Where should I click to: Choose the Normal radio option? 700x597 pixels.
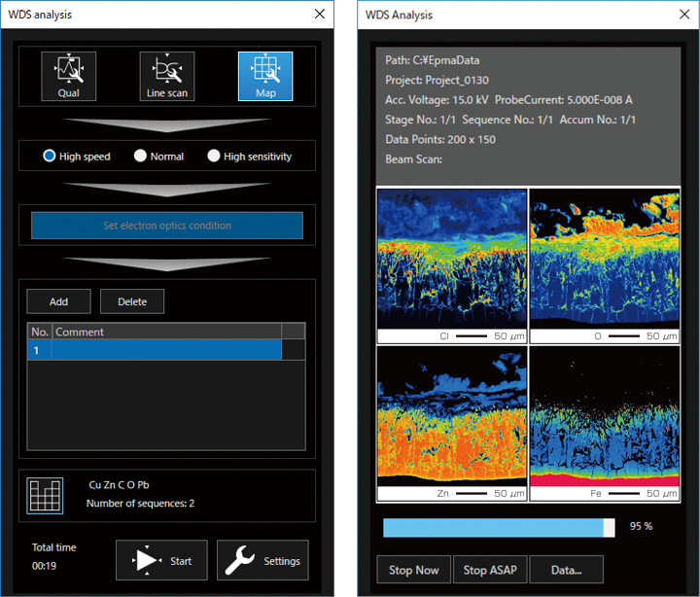click(x=140, y=156)
